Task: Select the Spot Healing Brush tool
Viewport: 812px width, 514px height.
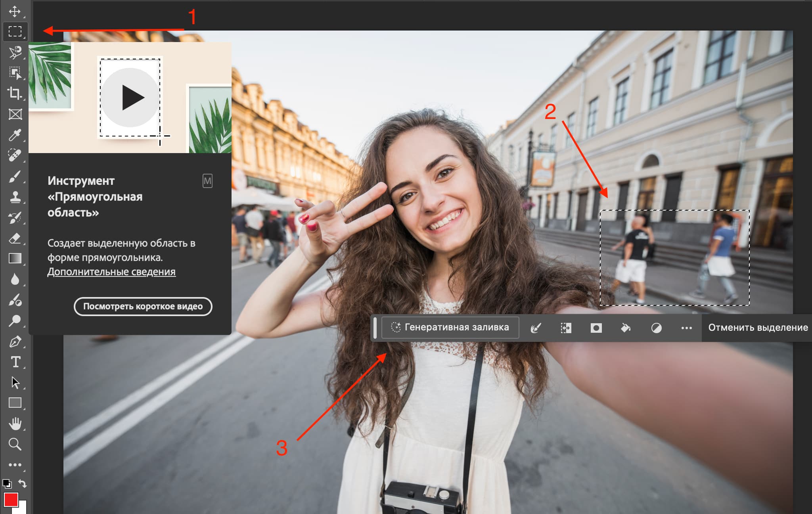Action: 15,155
